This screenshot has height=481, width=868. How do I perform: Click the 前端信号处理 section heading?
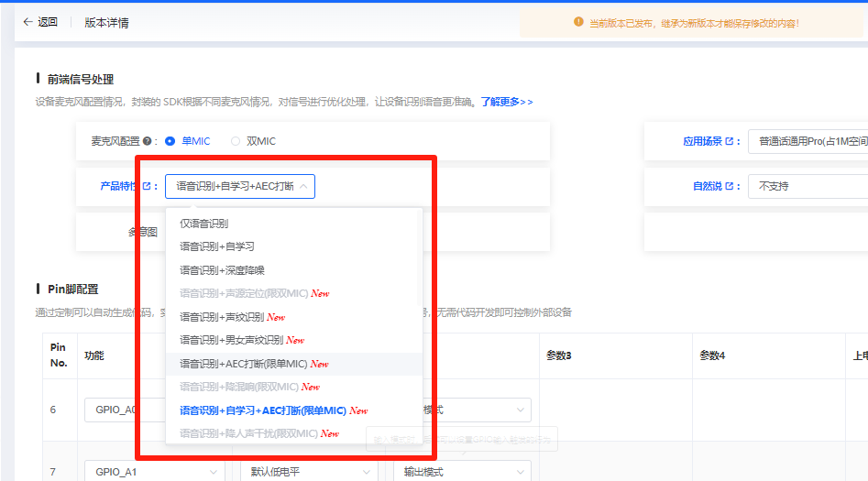click(x=81, y=79)
